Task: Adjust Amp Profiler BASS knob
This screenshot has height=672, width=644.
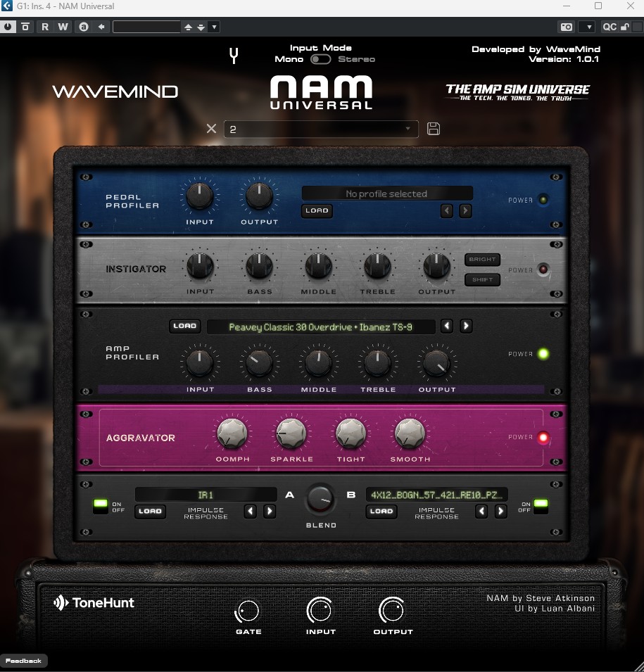Action: tap(259, 363)
